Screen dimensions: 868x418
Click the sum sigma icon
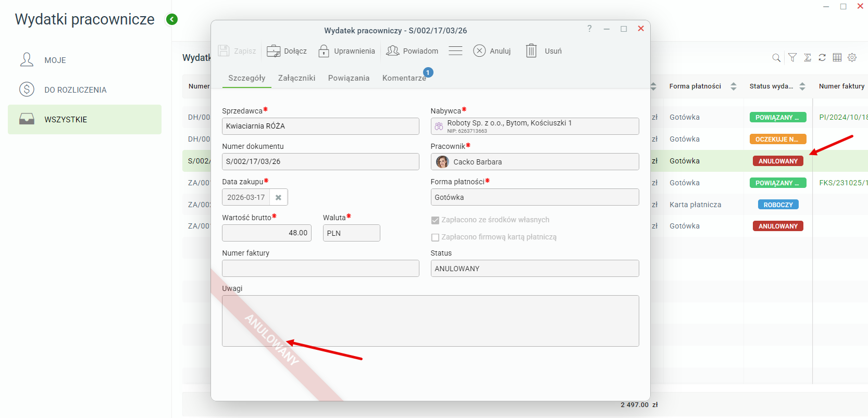pos(807,58)
